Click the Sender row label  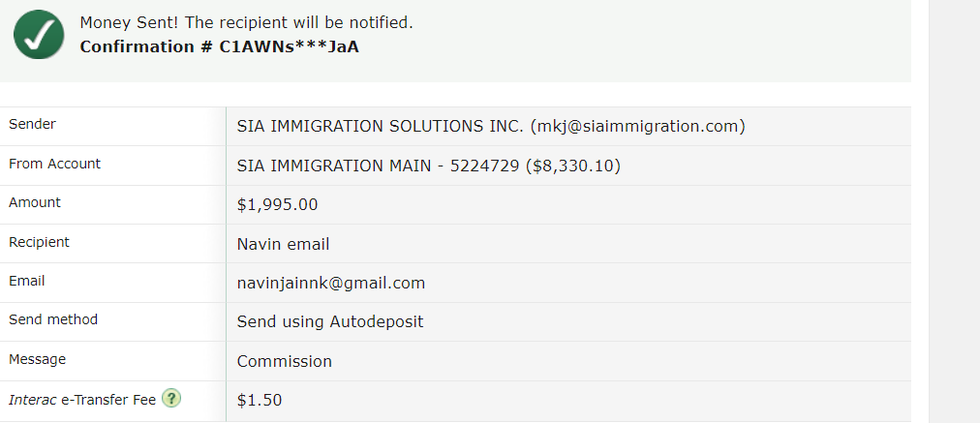(x=32, y=124)
